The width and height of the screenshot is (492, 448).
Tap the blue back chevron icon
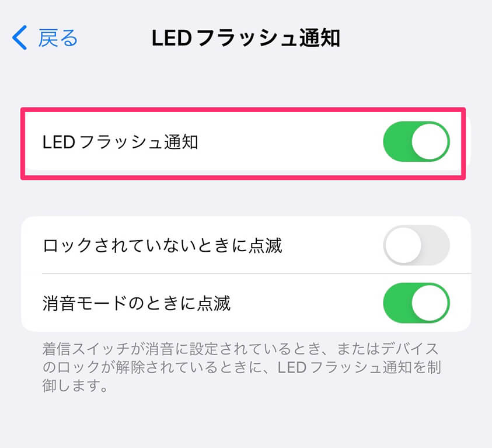point(19,37)
